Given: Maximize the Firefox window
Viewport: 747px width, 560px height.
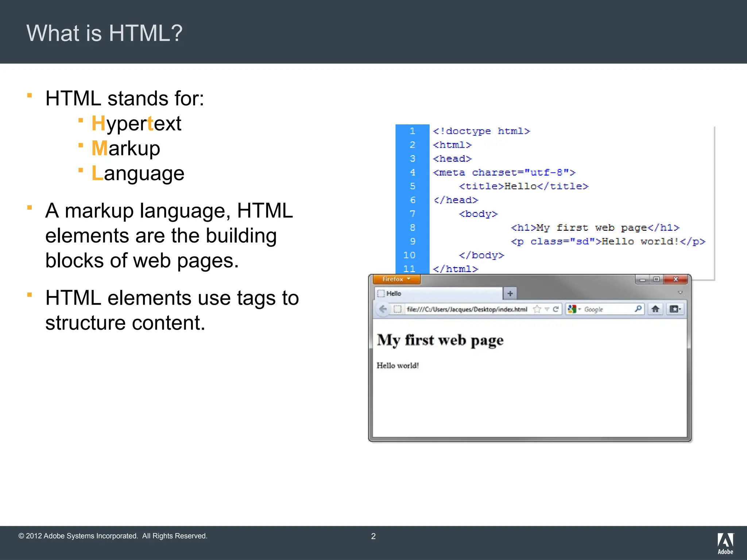Looking at the screenshot, I should click(657, 279).
